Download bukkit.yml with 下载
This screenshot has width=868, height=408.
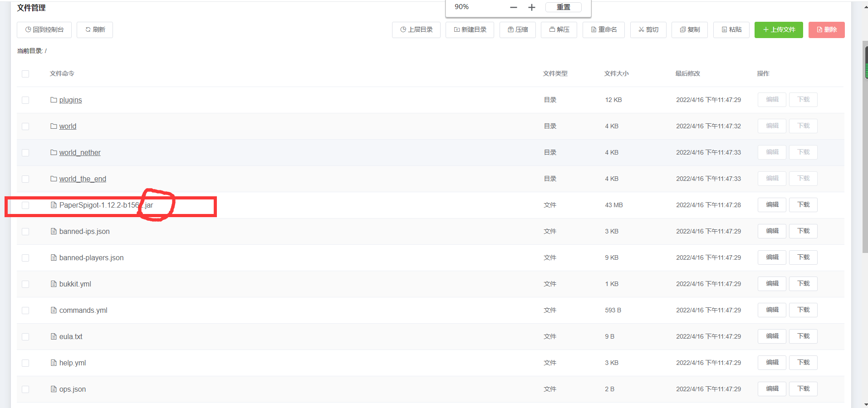pyautogui.click(x=803, y=284)
